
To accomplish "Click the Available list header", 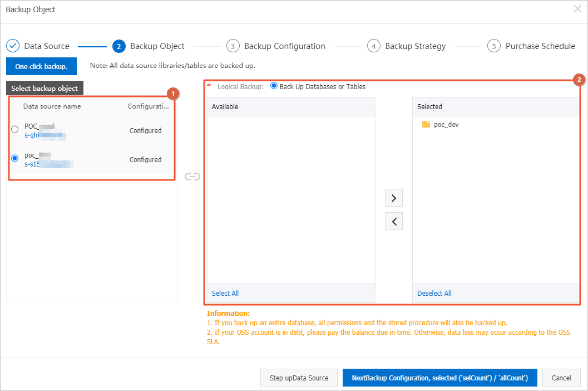I will tap(291, 107).
